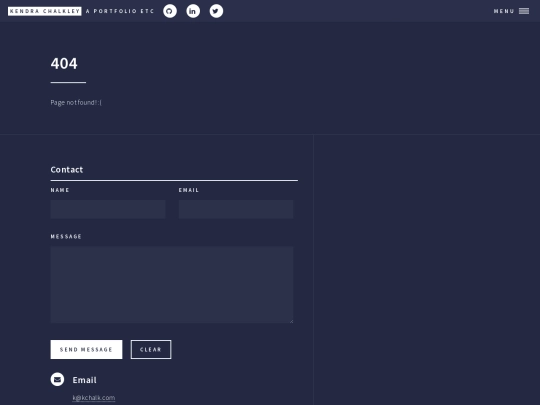Click the EMAIL field label

189,190
